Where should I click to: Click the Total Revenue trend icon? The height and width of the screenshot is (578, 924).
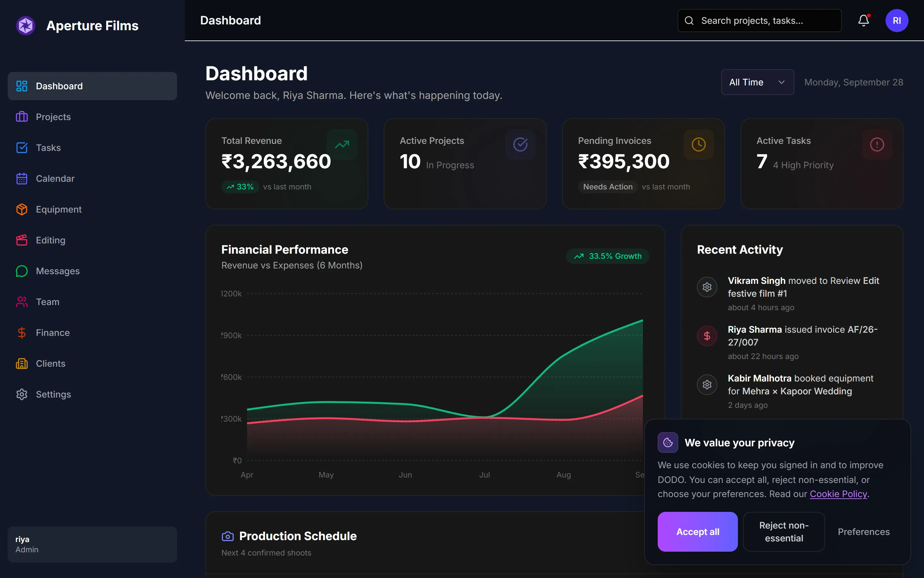(342, 144)
